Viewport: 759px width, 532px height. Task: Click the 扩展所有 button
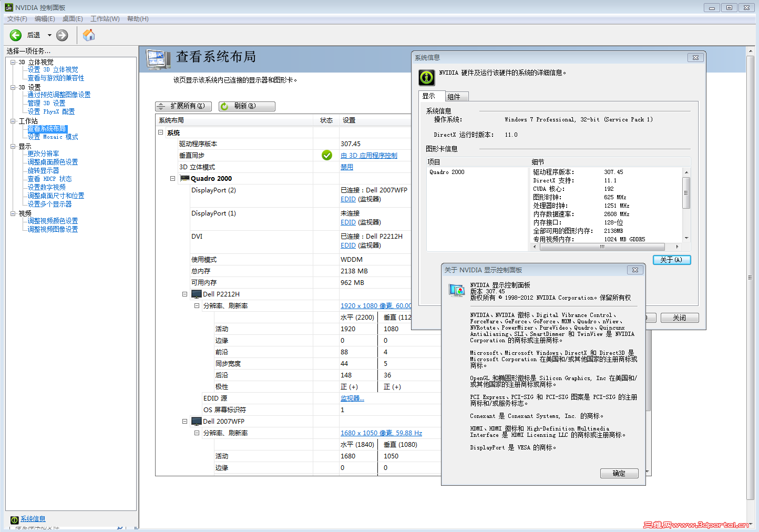click(183, 106)
